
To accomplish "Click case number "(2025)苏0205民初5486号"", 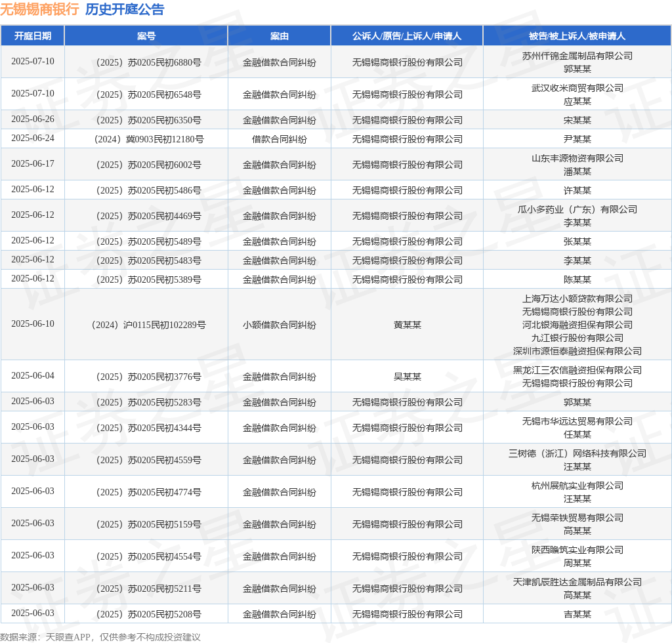I will pyautogui.click(x=146, y=191).
